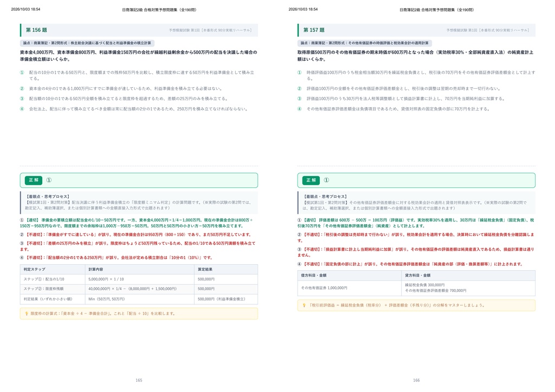Click the entry 繰延税金負債 300,000円
Viewport: 555px width, 392px height.
(x=425, y=285)
